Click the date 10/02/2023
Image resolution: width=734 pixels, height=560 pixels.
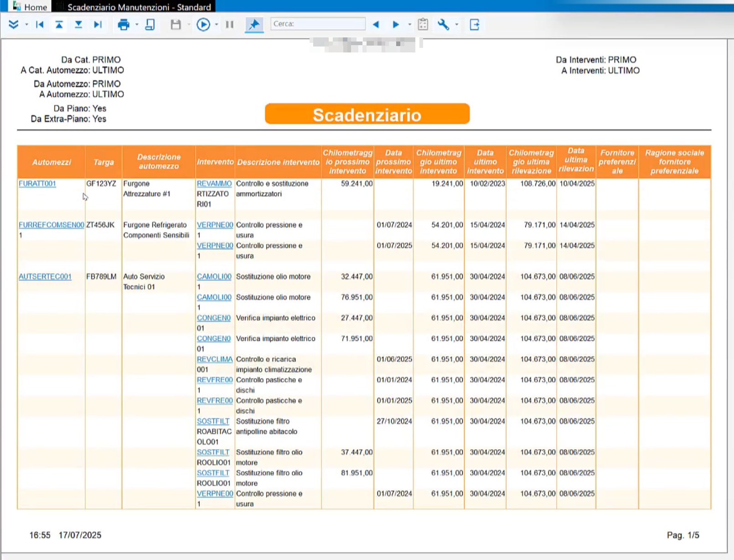tap(487, 183)
